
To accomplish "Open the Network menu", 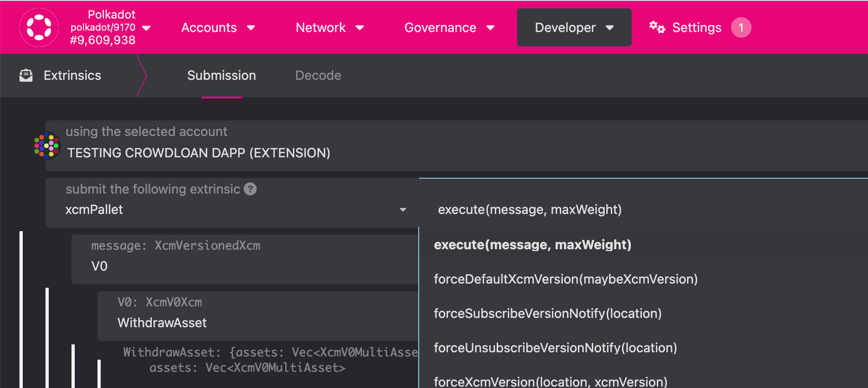I will coord(330,27).
